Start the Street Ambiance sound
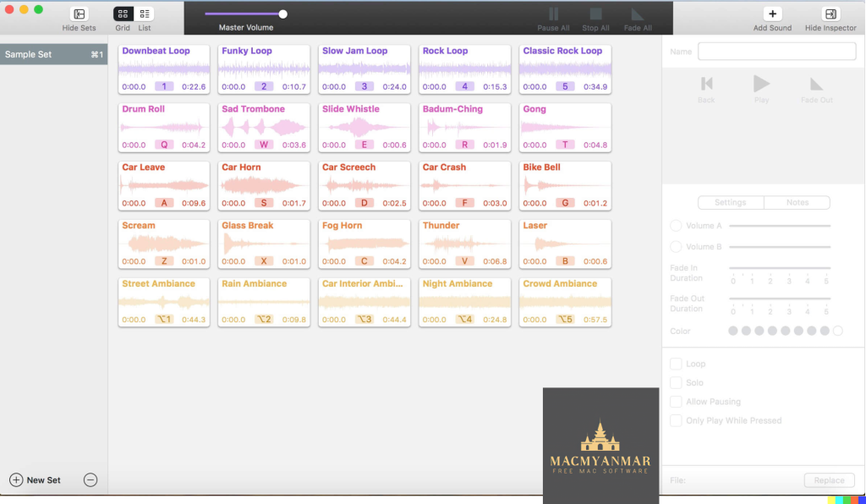Viewport: 866px width, 504px height. (164, 303)
